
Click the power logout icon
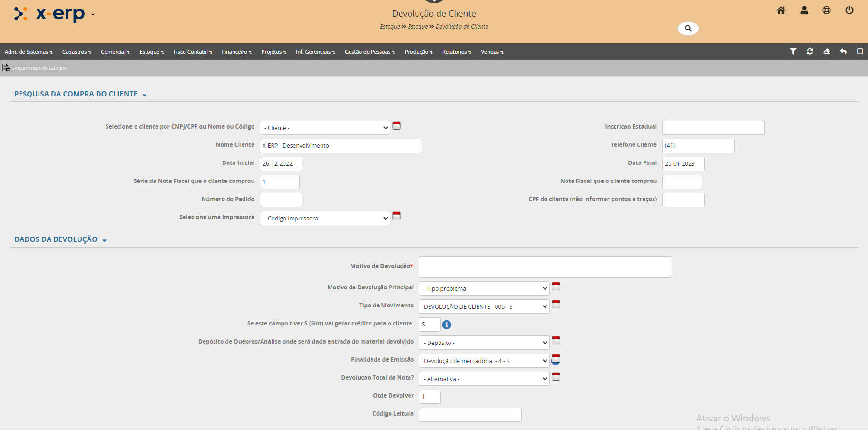tap(849, 10)
